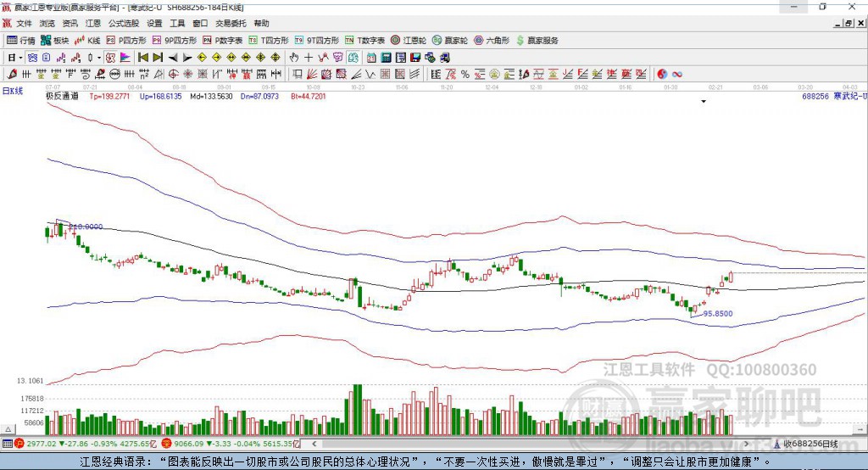The width and height of the screenshot is (868, 470).
Task: Click the status bar grid icon
Action: tap(7, 444)
